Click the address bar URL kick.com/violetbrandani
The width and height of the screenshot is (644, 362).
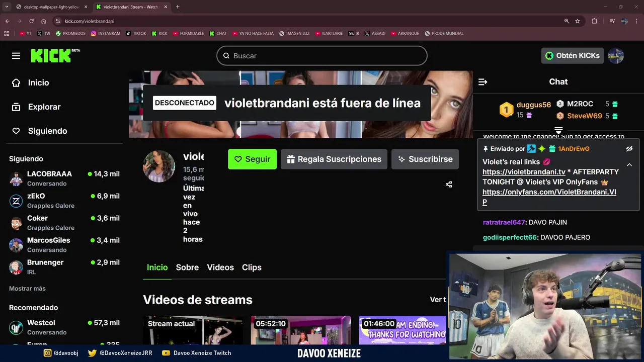tap(90, 21)
